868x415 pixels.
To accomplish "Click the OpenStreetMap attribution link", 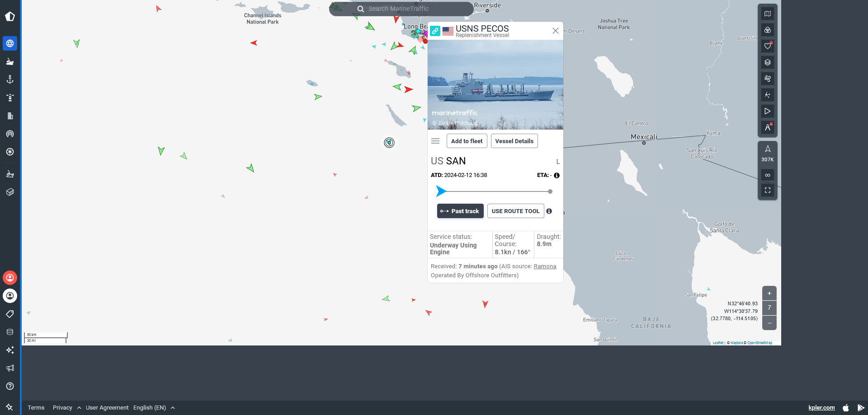I will click(759, 343).
